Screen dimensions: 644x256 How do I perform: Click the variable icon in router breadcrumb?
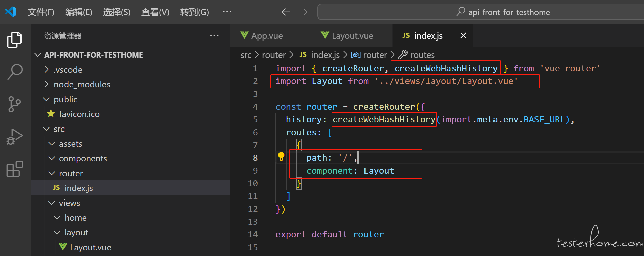click(356, 55)
